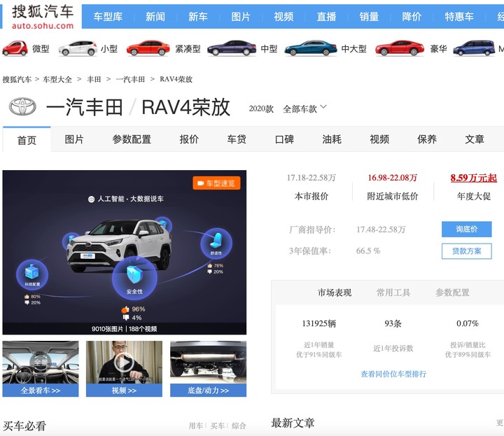Open 新车 in top navigation
Image resolution: width=504 pixels, height=436 pixels.
[x=197, y=17]
